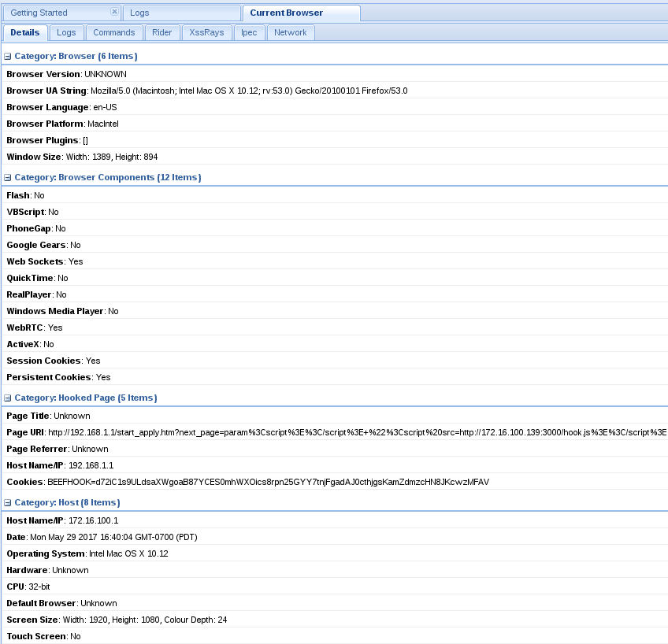Select the Persistent Cookies: Yes row
The image size is (668, 644).
click(x=335, y=378)
